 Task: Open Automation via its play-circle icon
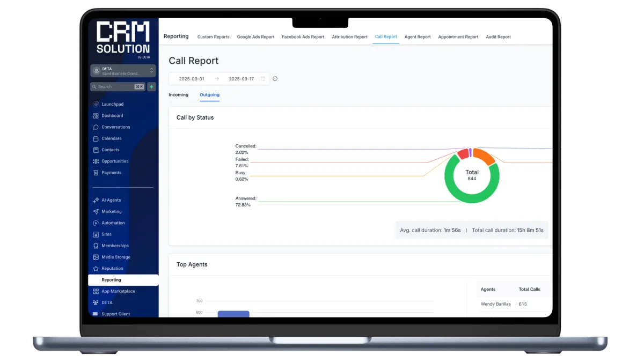[x=96, y=223]
